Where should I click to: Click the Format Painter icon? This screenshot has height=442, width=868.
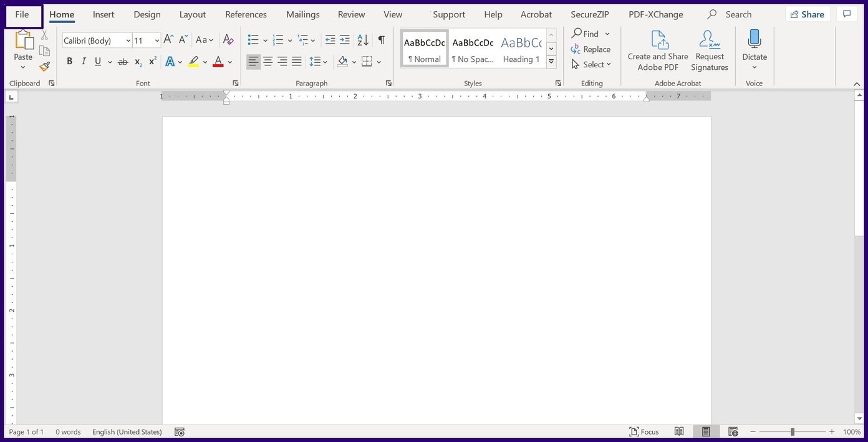point(44,67)
